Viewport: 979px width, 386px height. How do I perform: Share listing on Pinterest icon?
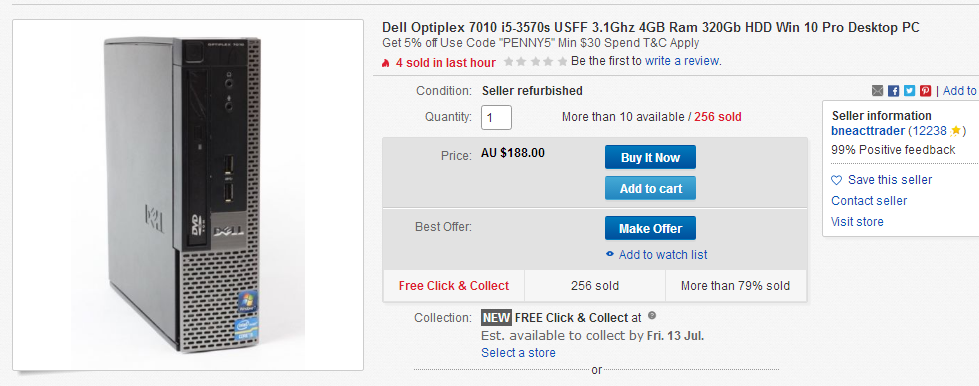pyautogui.click(x=925, y=91)
